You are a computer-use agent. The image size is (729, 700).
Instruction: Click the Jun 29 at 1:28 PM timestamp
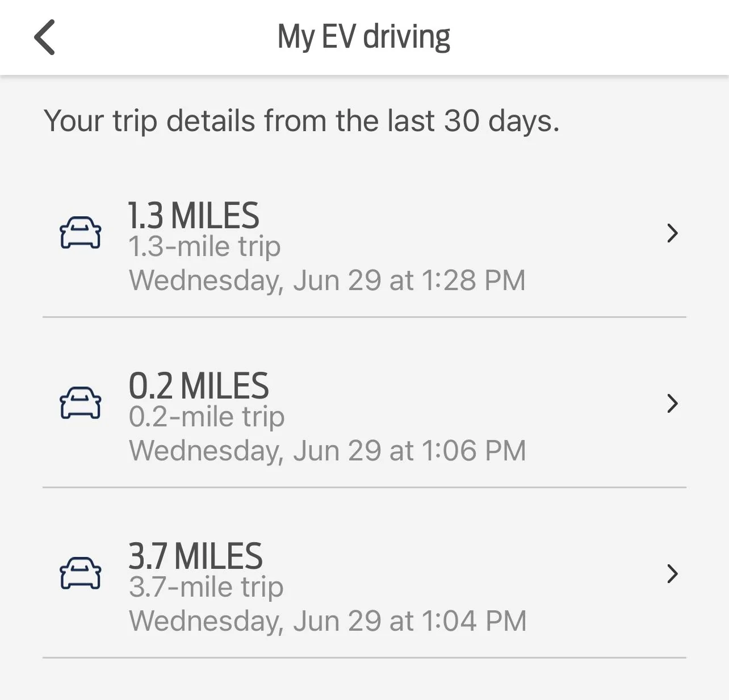pos(327,280)
